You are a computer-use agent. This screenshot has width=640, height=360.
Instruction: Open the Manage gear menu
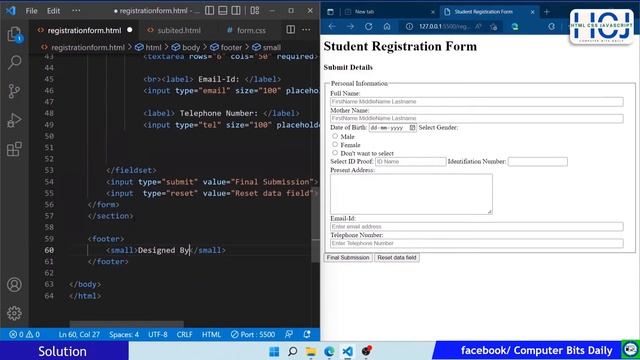coord(14,313)
